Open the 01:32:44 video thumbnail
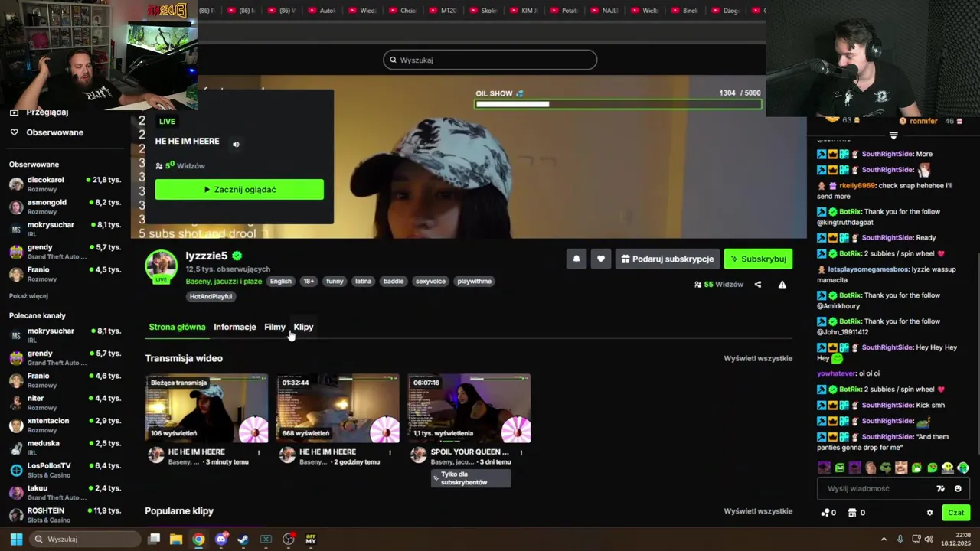Image resolution: width=980 pixels, height=551 pixels. point(338,409)
